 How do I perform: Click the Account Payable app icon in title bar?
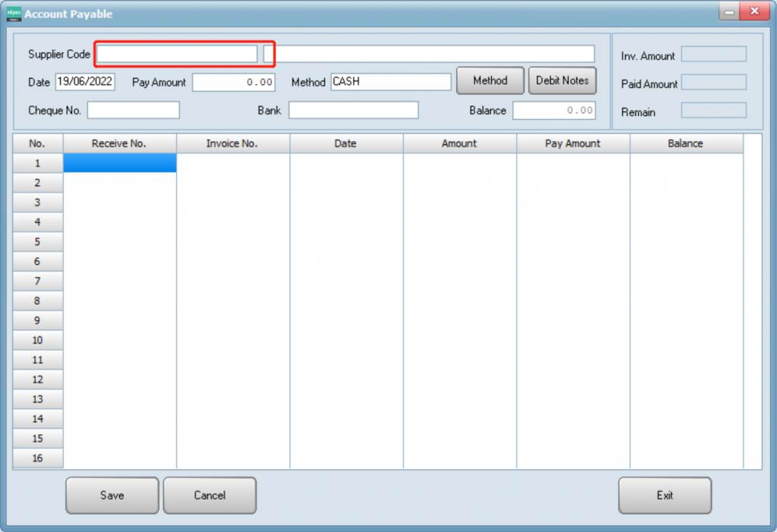tap(14, 13)
